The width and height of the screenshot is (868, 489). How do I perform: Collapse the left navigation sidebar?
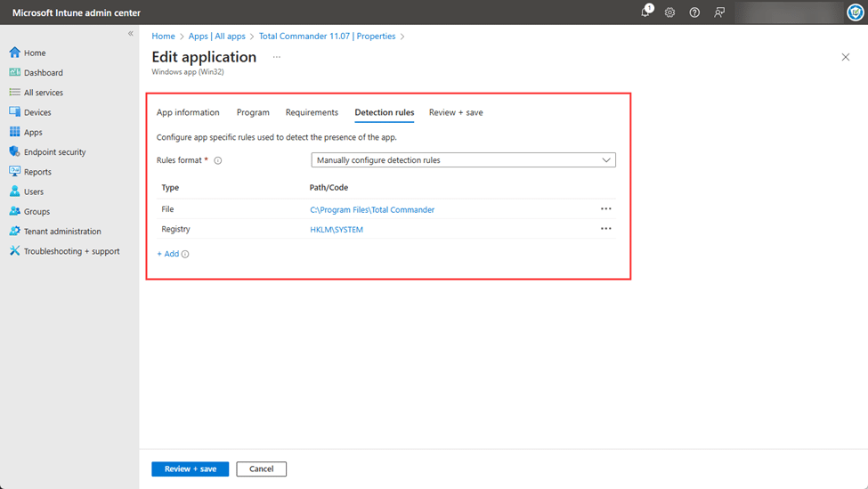pos(130,34)
